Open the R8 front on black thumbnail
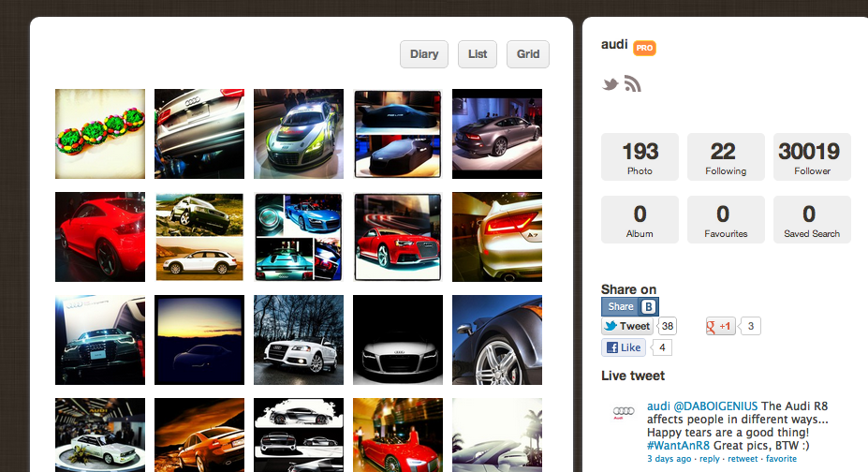 398,340
